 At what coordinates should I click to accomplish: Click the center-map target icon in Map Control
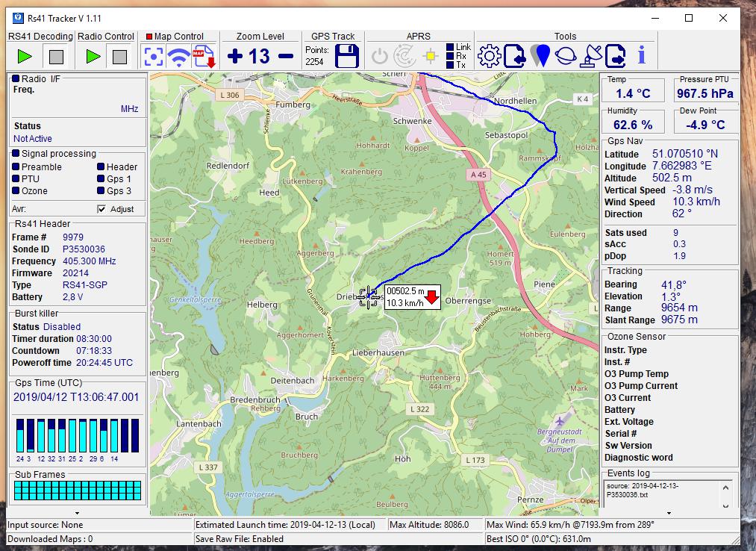[x=154, y=56]
